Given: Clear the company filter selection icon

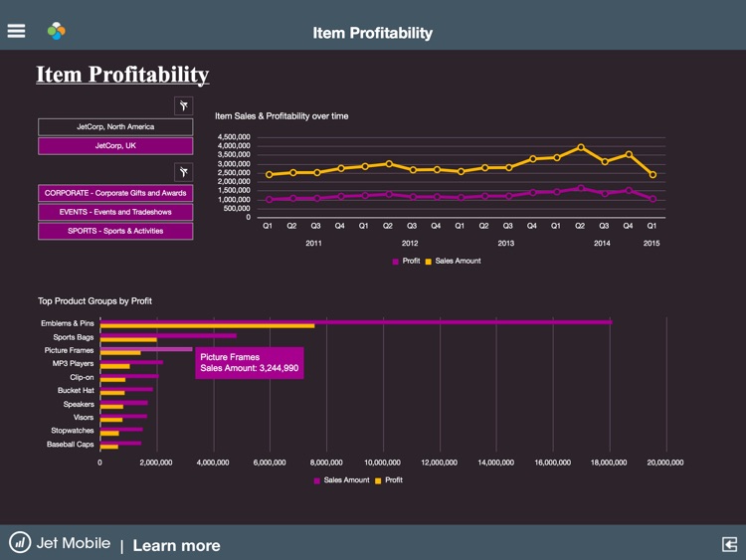Looking at the screenshot, I should [x=183, y=105].
